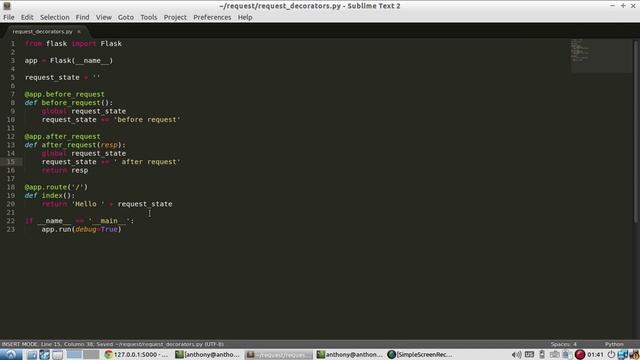Close the request_decorators.py tab

79,31
